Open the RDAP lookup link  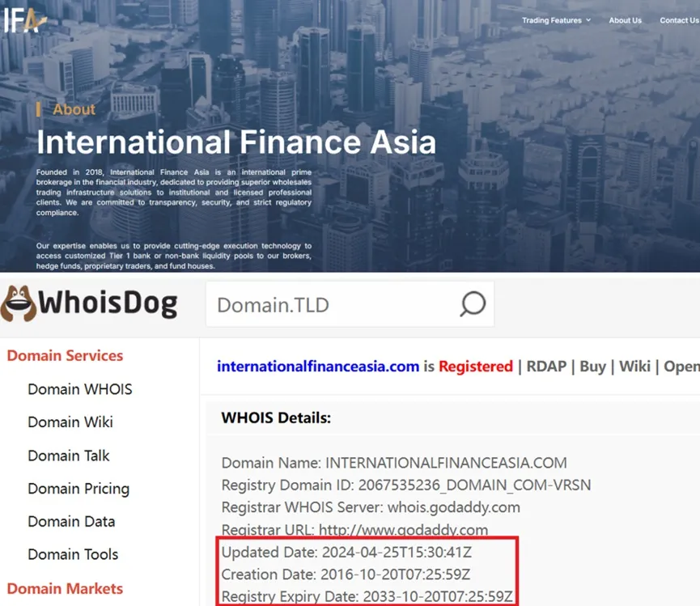[x=546, y=367]
